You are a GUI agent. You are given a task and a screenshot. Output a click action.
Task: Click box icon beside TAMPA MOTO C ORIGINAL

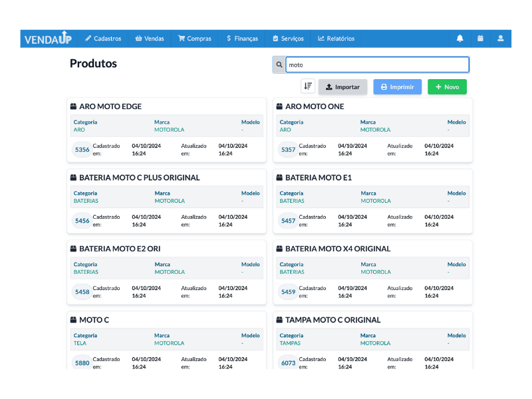pyautogui.click(x=280, y=320)
